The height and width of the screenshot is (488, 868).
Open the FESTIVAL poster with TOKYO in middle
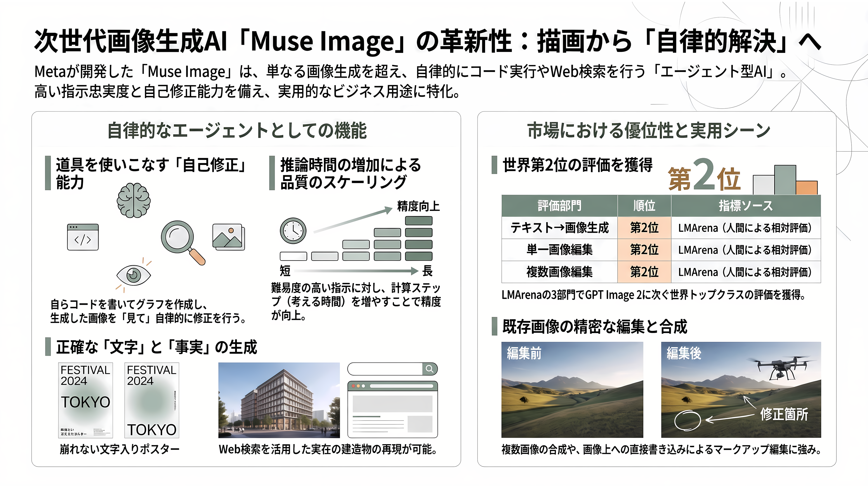86,400
